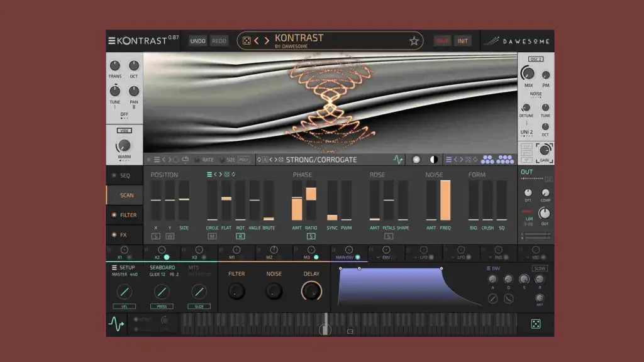
Task: Toggle the X2 modulator indicator
Action: [167, 257]
